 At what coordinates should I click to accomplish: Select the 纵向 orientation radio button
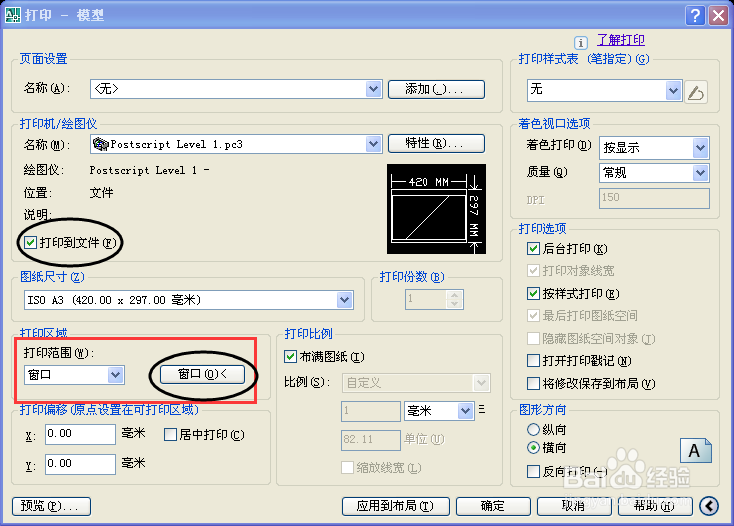click(x=533, y=429)
